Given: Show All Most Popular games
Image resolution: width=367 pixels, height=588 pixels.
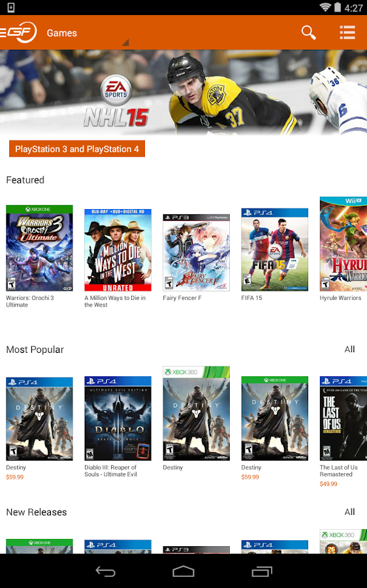Looking at the screenshot, I should click(349, 349).
